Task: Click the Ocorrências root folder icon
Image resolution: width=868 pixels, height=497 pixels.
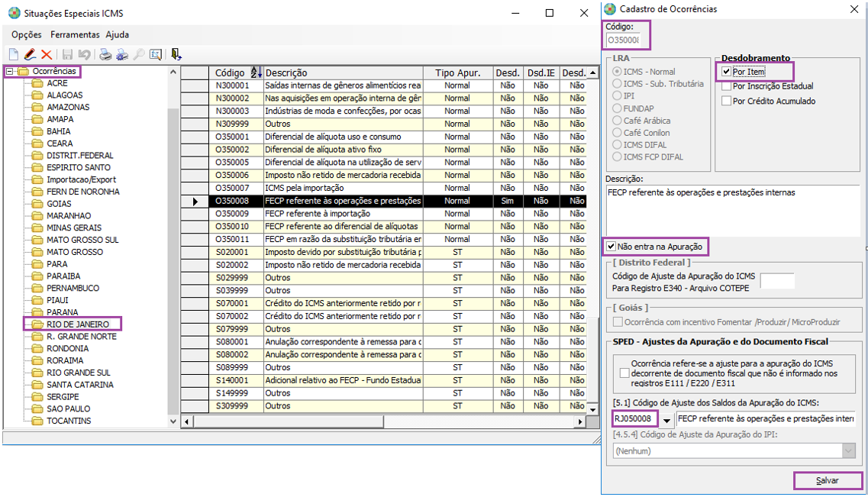Action: pos(23,71)
